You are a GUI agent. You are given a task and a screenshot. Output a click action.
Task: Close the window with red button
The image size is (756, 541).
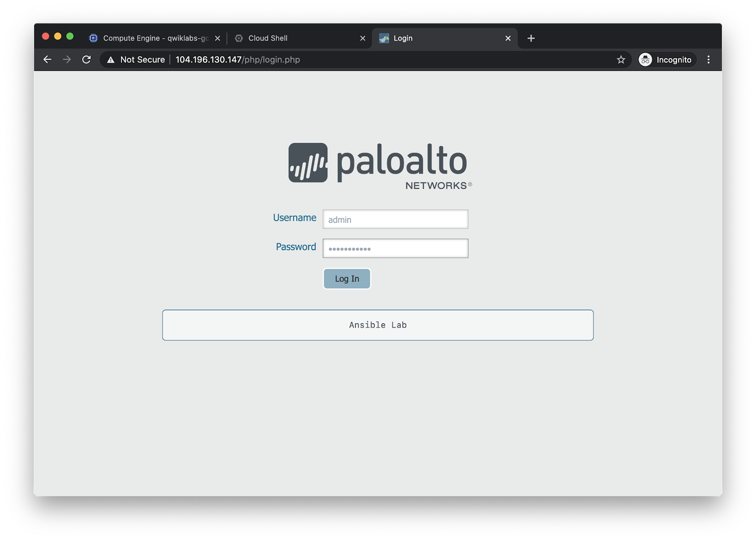(45, 36)
